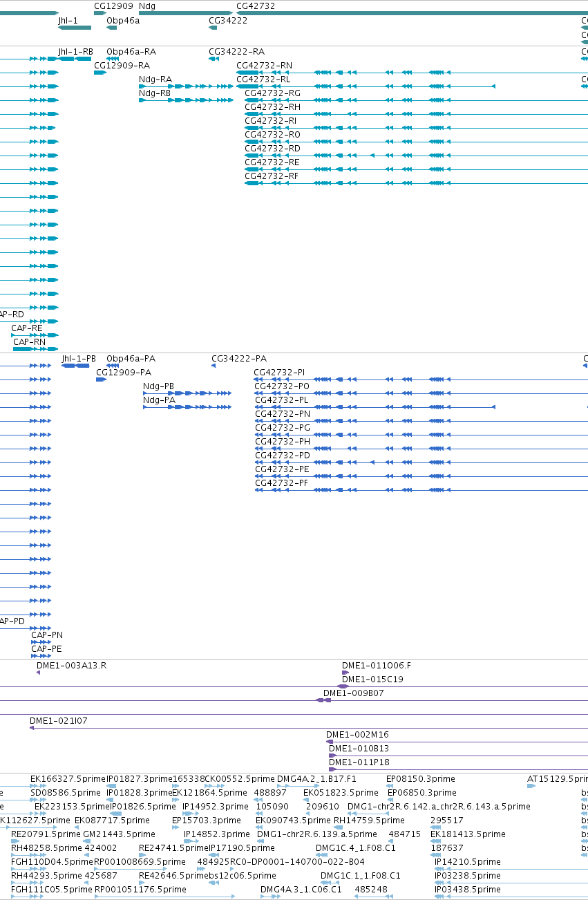Select the CG42732-PH protein label
This screenshot has height=900, width=588.
[283, 442]
